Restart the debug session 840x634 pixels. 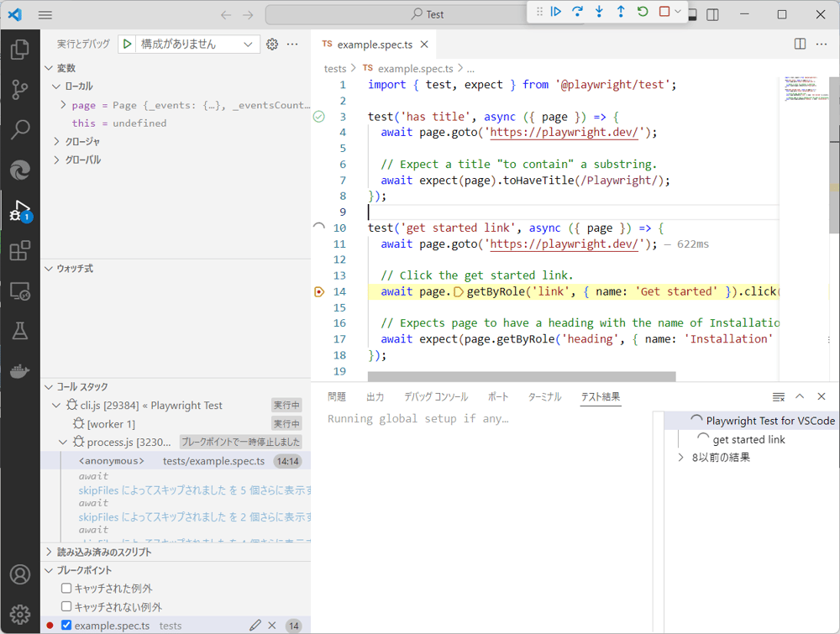[643, 12]
